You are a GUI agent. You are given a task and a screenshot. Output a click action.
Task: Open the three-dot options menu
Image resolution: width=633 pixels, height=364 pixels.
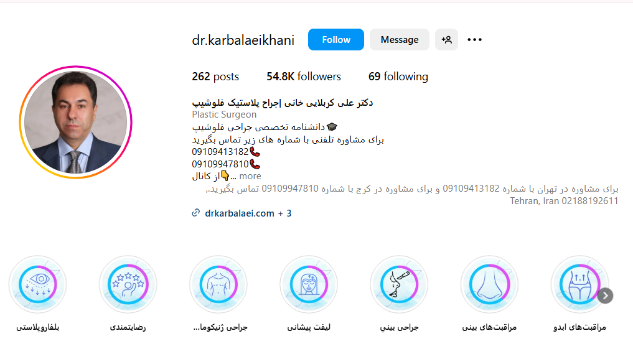point(475,40)
